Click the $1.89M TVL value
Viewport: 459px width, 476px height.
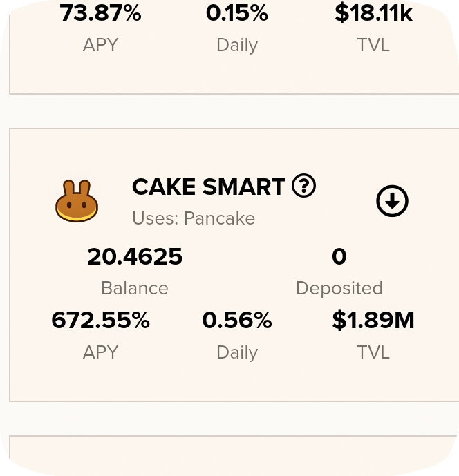[x=373, y=321]
